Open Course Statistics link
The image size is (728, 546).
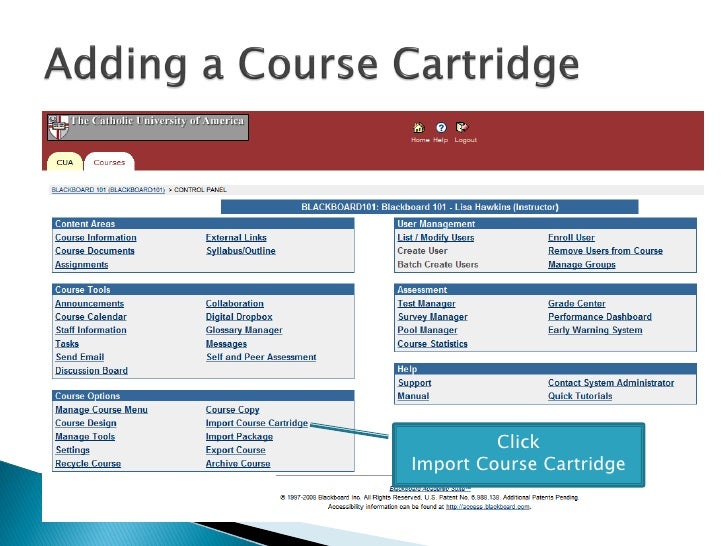(432, 344)
